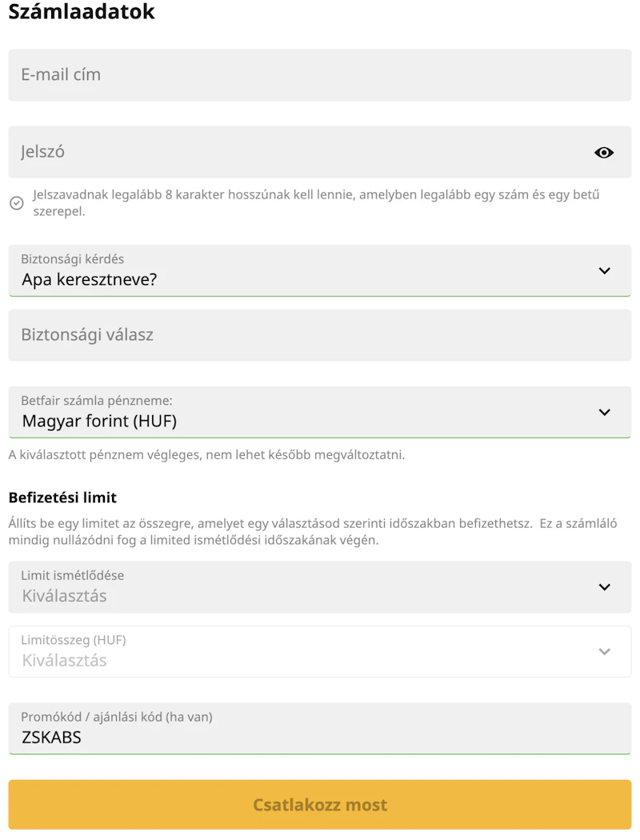The image size is (640, 840).
Task: Expand the Magyar forint (HUF) currency selector
Action: tap(304, 413)
